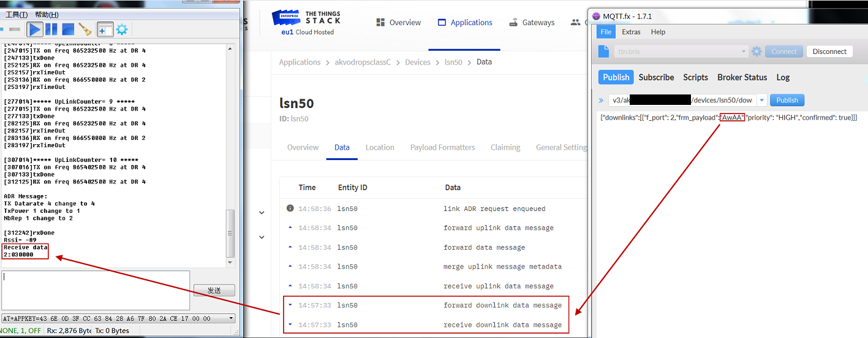Toggle the add-panel icon in serial tool toolbar
Screen dimensions: 868x338
click(x=105, y=29)
